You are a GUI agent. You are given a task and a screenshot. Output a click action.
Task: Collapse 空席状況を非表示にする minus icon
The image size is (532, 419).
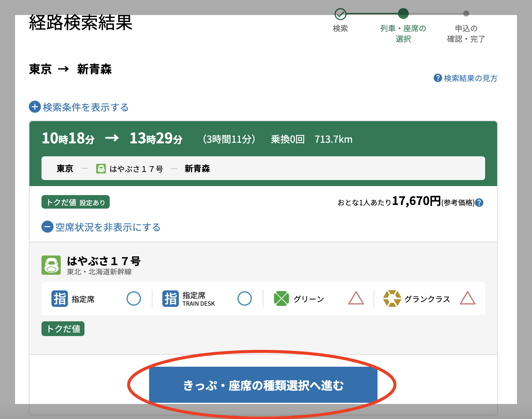pos(47,227)
